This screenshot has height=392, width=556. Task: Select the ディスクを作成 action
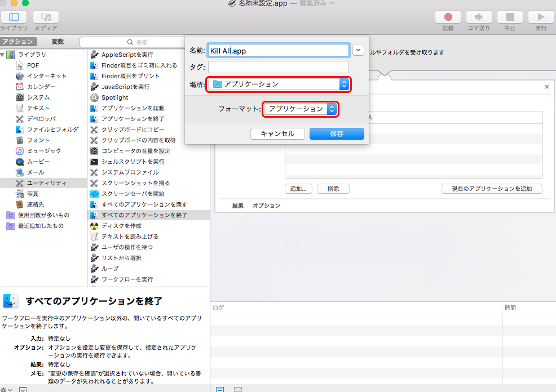pyautogui.click(x=121, y=226)
